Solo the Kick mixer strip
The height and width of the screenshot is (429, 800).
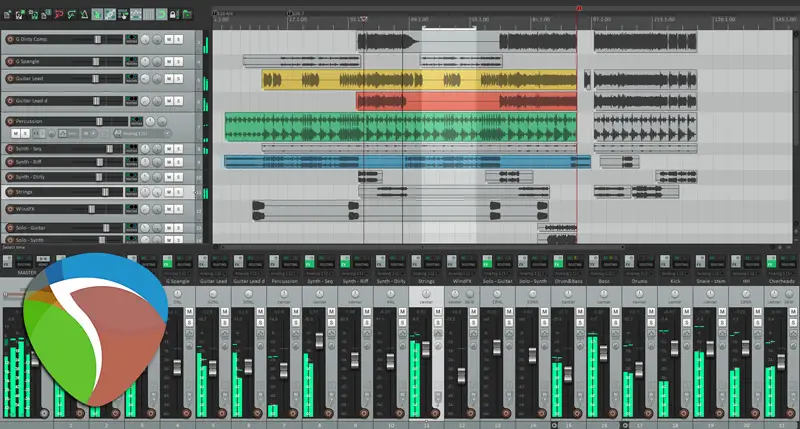coord(686,323)
